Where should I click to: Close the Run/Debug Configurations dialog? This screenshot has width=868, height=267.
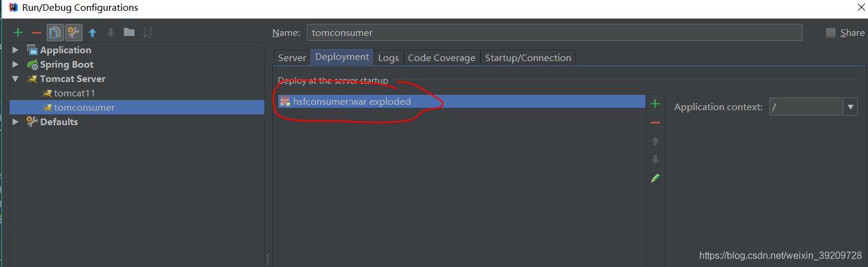[860, 7]
